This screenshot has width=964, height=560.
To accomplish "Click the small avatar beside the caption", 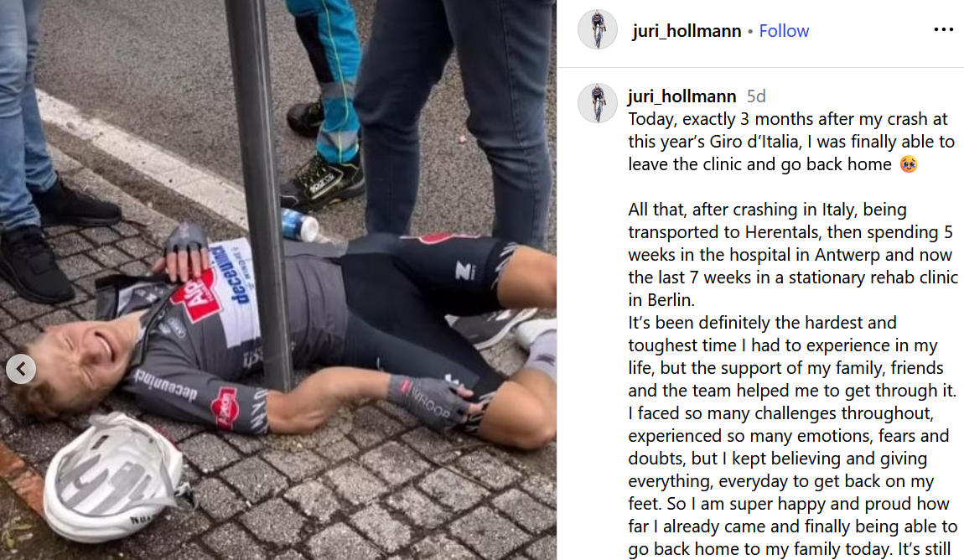I will pyautogui.click(x=597, y=102).
